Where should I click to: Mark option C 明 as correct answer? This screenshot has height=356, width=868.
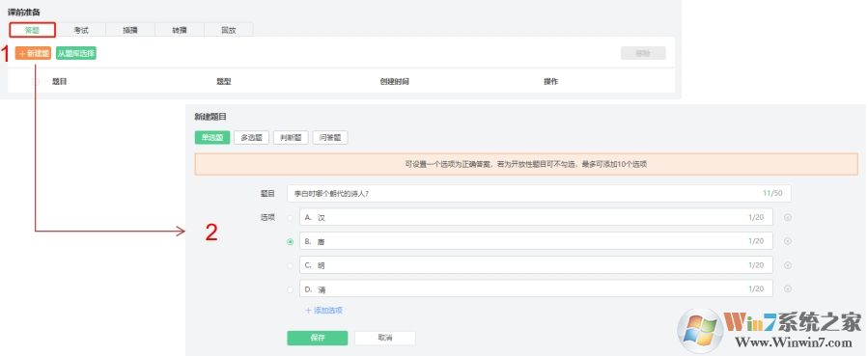pos(290,266)
